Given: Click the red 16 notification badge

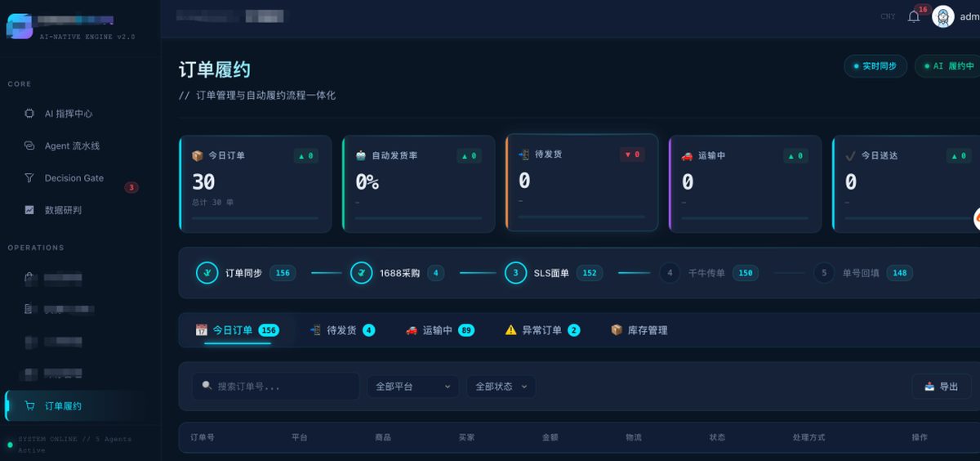Looking at the screenshot, I should [923, 9].
